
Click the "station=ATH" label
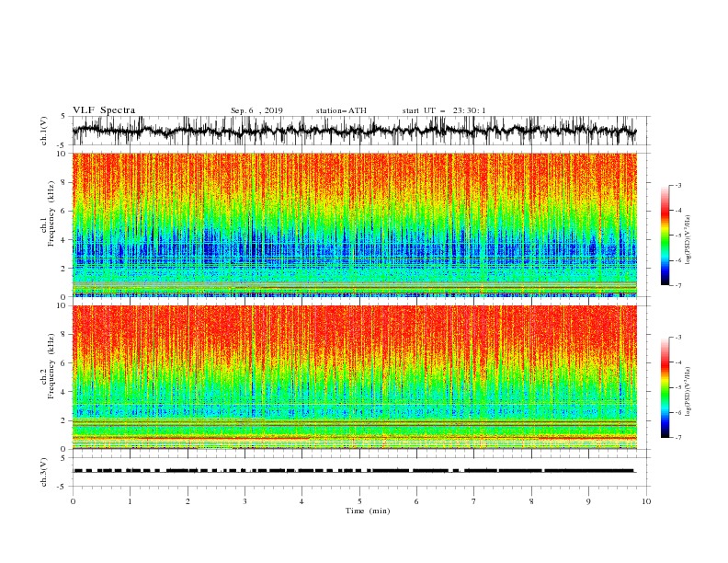tap(341, 110)
